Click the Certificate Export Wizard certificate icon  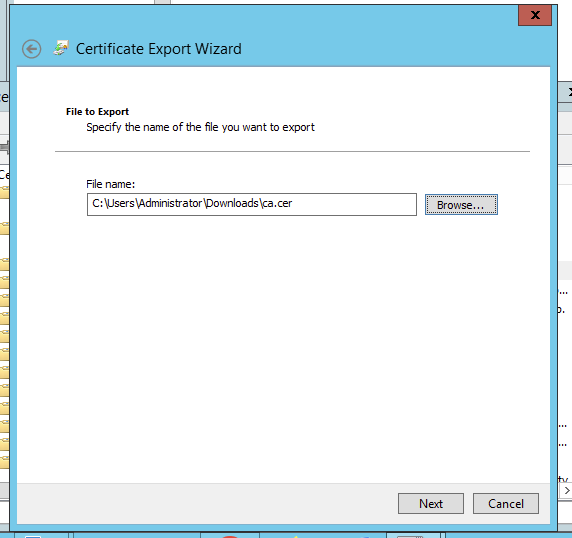pyautogui.click(x=61, y=48)
